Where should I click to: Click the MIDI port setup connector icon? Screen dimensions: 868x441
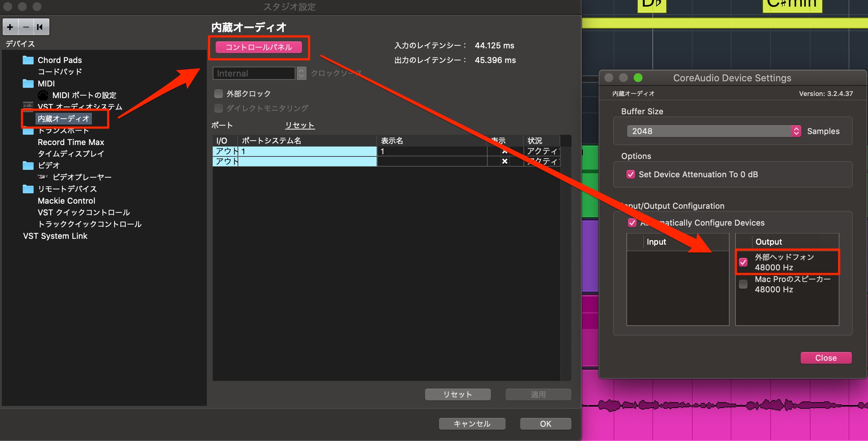click(x=43, y=95)
